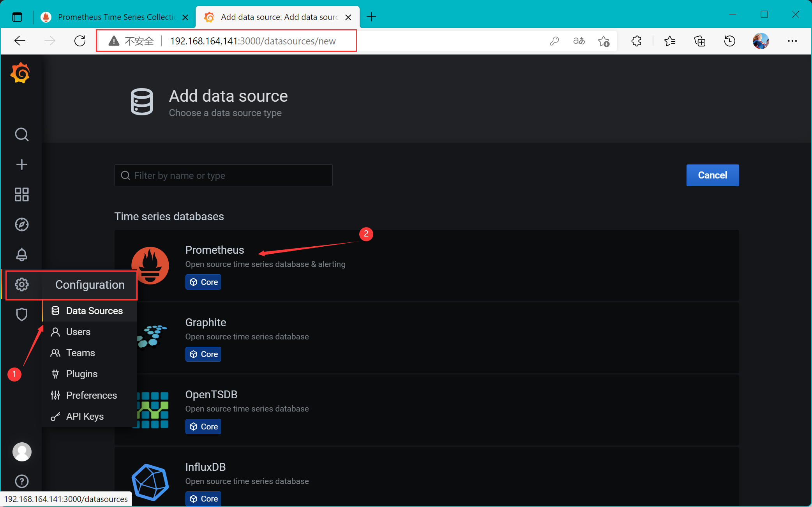Open the Grafana home logo

coord(20,73)
